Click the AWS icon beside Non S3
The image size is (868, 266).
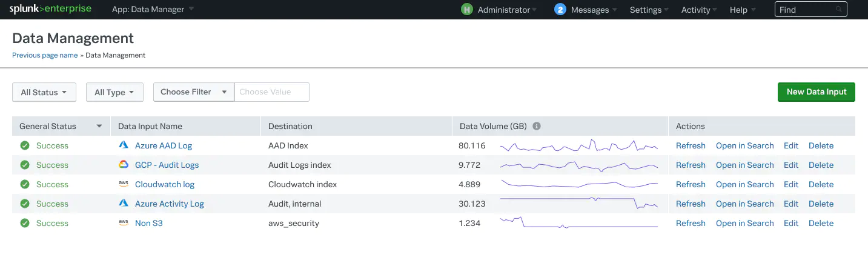(x=124, y=223)
